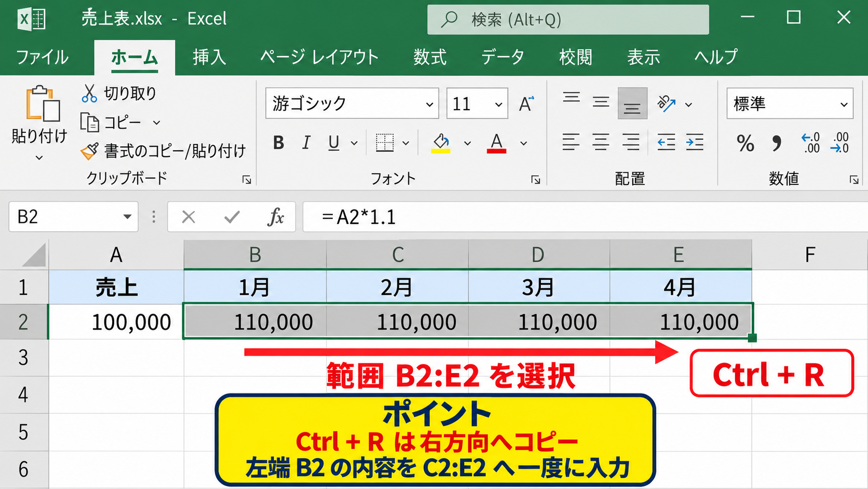Align cell text left
This screenshot has width=868, height=489.
click(571, 142)
